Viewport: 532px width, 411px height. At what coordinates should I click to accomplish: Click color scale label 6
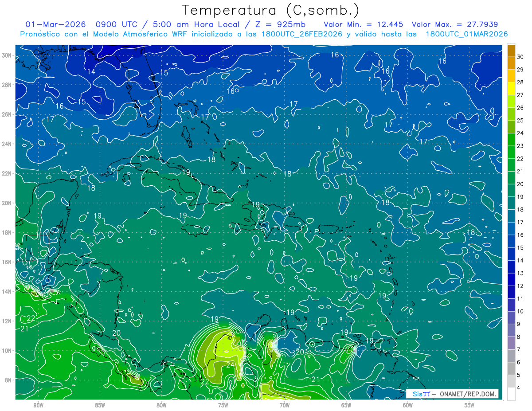coord(519,362)
